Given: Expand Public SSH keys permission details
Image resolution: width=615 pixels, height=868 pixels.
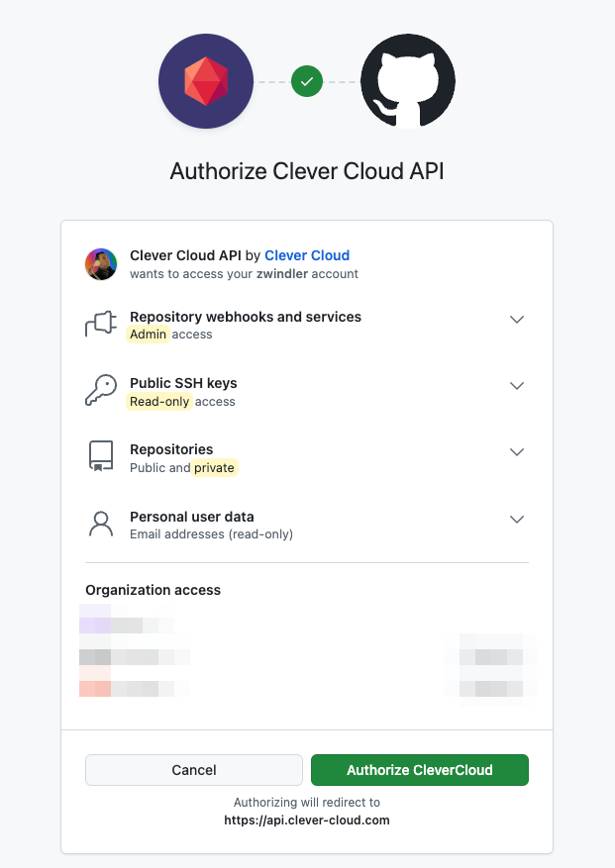Looking at the screenshot, I should (517, 386).
